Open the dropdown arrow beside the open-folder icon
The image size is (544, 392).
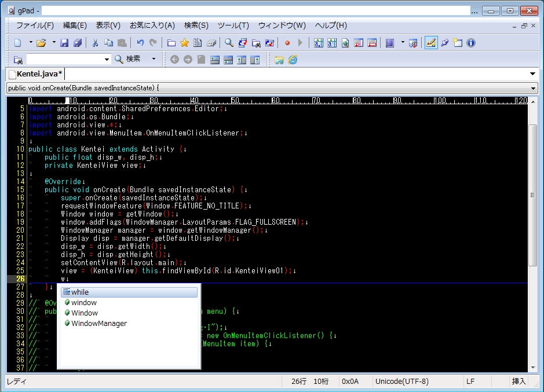pyautogui.click(x=54, y=43)
